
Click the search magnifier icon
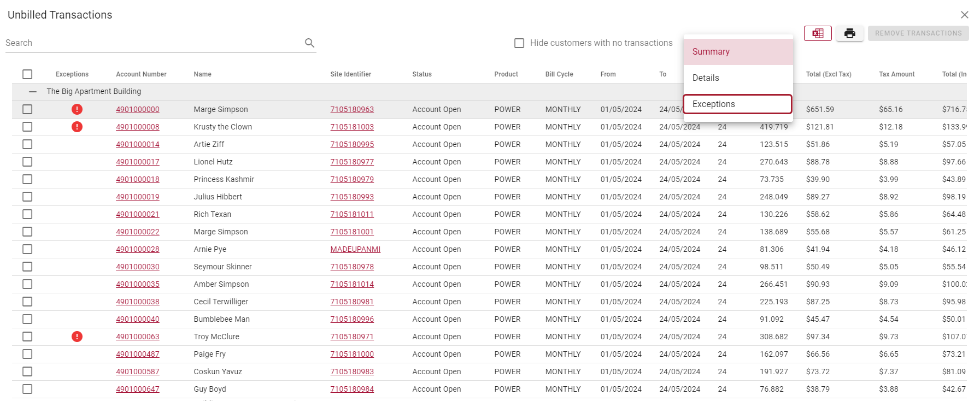[309, 43]
